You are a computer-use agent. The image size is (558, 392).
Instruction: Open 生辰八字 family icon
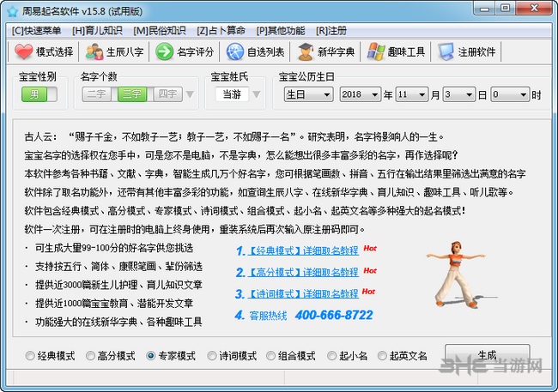[x=94, y=52]
